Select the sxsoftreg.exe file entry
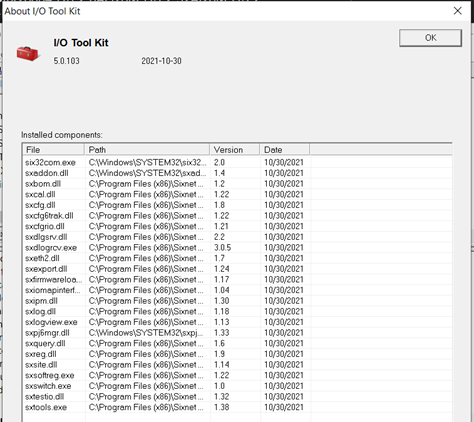Viewport: 474px width, 422px height. [50, 375]
